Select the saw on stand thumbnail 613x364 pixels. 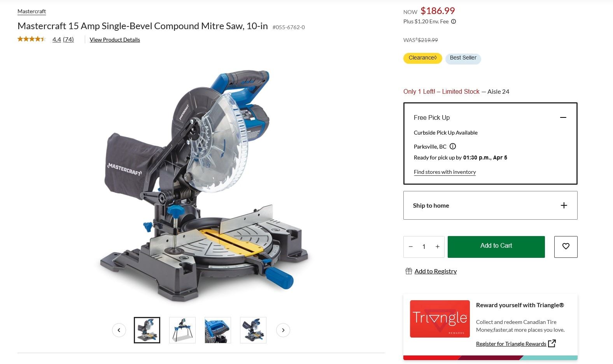[x=182, y=330]
